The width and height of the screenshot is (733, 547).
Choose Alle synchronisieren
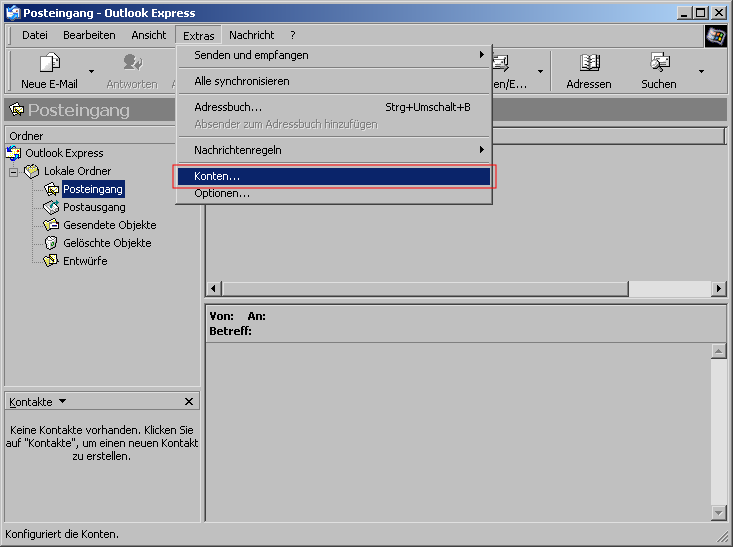pyautogui.click(x=334, y=81)
